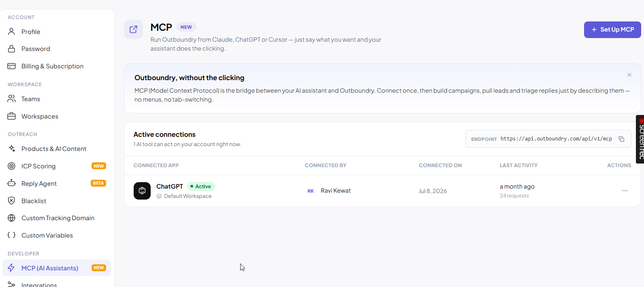Viewport: 644px width, 287px height.
Task: Click the ChatGPT app logo
Action: 142,191
